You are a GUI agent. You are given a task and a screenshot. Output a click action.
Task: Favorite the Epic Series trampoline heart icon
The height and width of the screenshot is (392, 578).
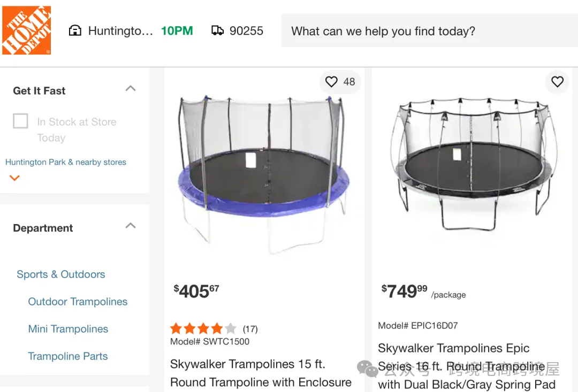(557, 81)
